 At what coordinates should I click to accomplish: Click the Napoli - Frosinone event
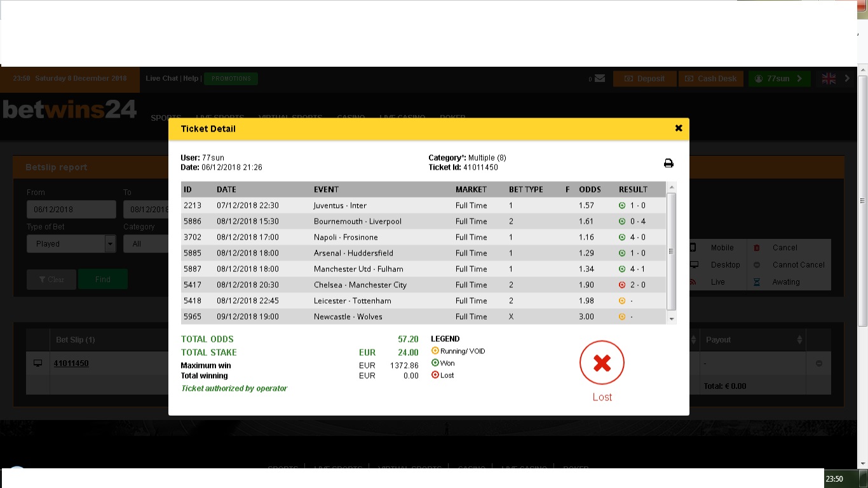[346, 237]
